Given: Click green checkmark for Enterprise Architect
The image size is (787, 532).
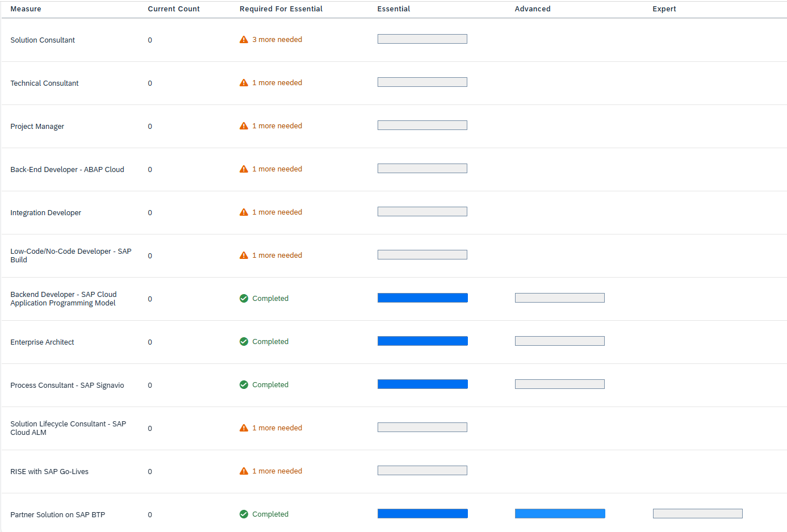Looking at the screenshot, I should point(244,342).
